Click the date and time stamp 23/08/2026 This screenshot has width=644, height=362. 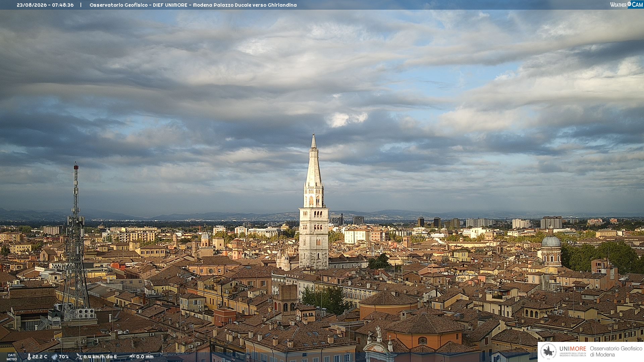coord(45,5)
